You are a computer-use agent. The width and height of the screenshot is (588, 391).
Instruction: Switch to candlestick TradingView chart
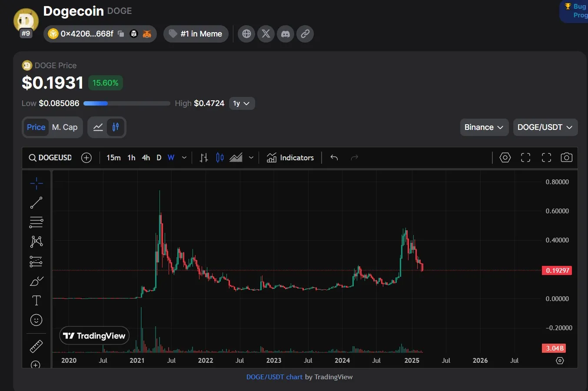116,127
